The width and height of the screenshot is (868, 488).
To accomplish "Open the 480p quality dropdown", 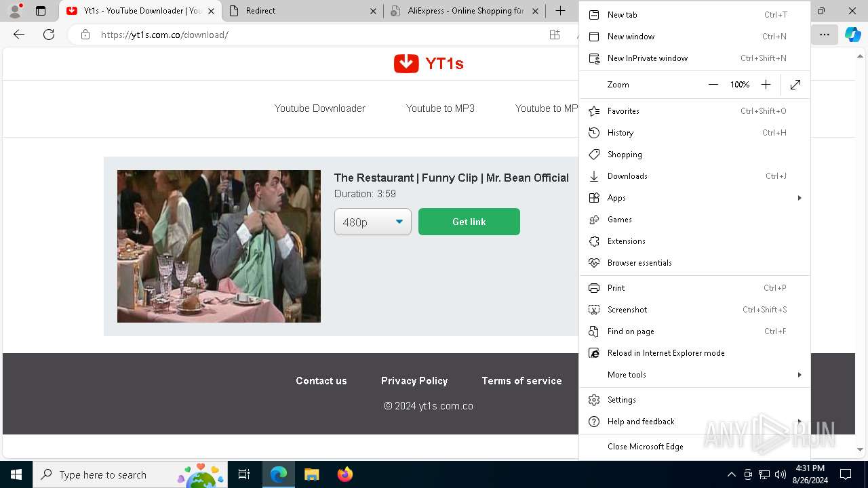I will (x=373, y=222).
